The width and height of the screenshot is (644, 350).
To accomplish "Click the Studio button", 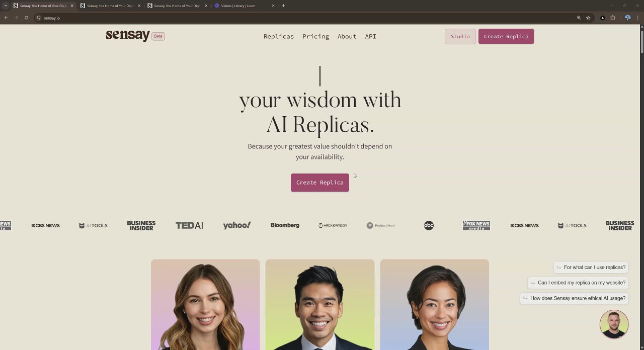I will 460,36.
